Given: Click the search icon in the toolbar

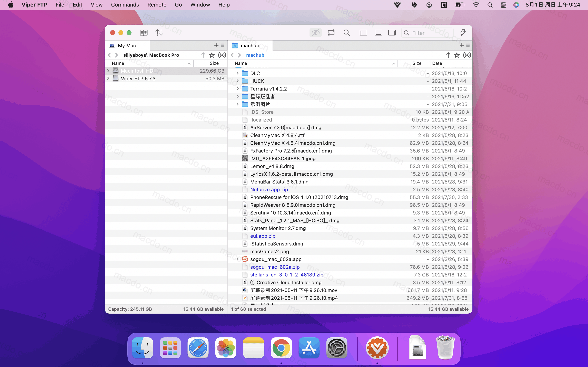Looking at the screenshot, I should (x=347, y=33).
